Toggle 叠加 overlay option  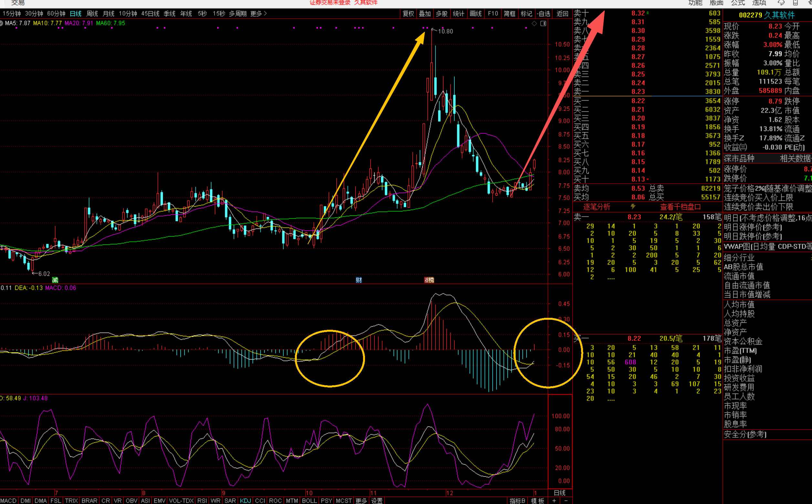(425, 14)
